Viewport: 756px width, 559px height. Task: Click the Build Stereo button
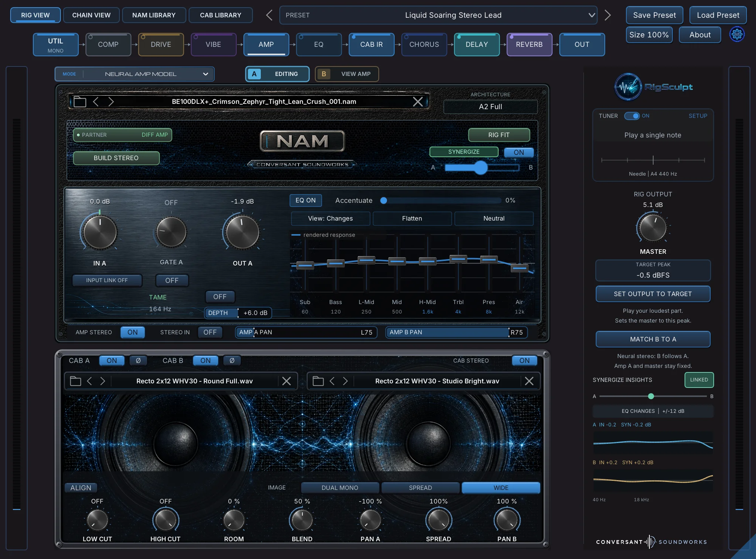(x=116, y=158)
